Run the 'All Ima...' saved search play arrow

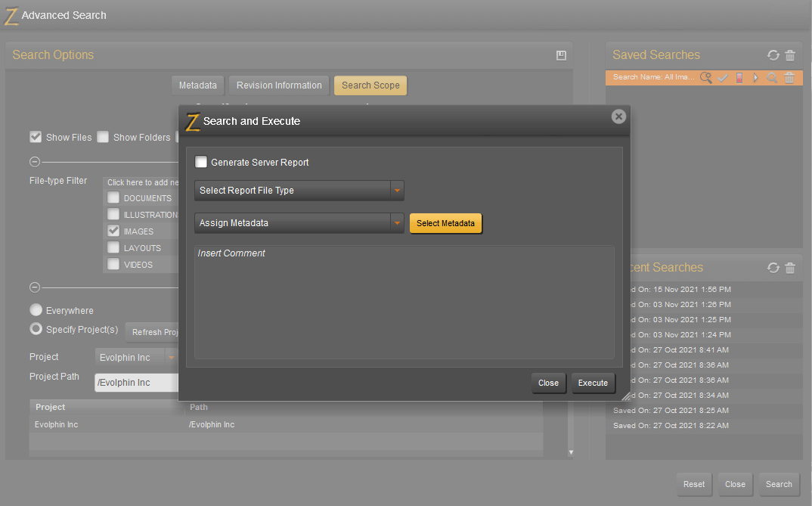click(755, 77)
